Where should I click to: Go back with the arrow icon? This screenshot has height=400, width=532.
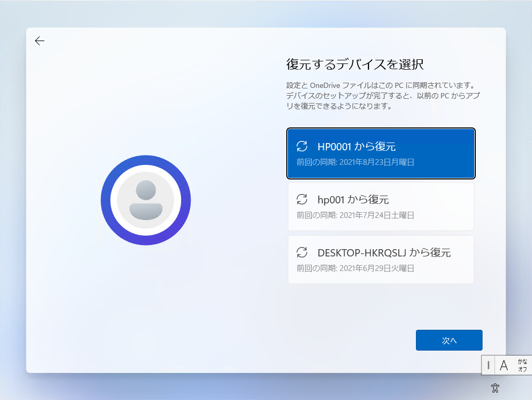(40, 41)
